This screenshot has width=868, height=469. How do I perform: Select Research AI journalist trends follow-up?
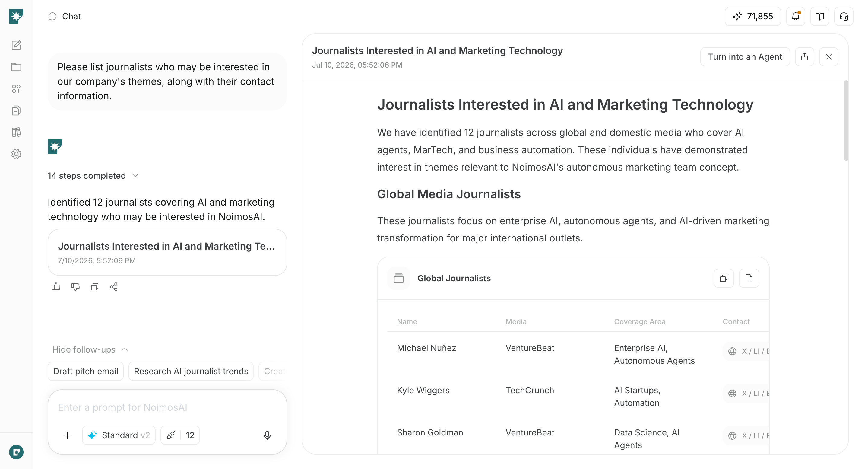pos(191,371)
